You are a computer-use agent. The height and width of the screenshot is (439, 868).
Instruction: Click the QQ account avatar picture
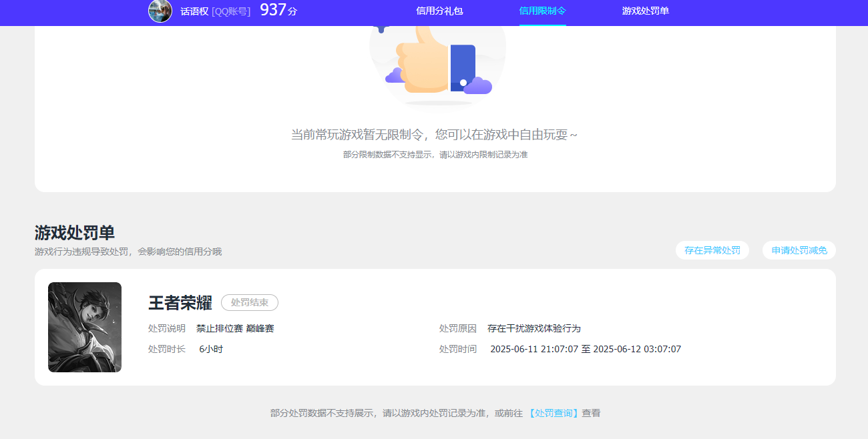(x=160, y=12)
